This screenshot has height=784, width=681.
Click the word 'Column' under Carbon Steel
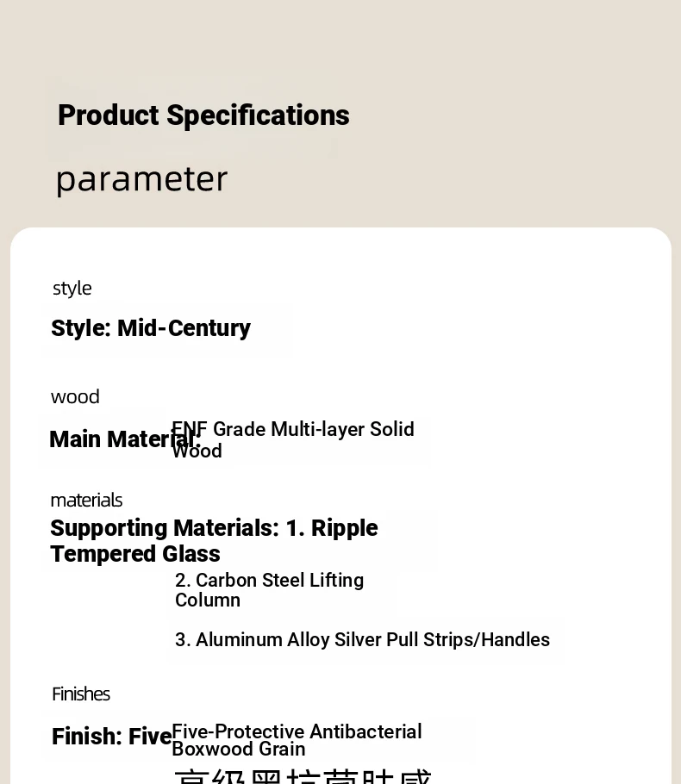pyautogui.click(x=208, y=600)
